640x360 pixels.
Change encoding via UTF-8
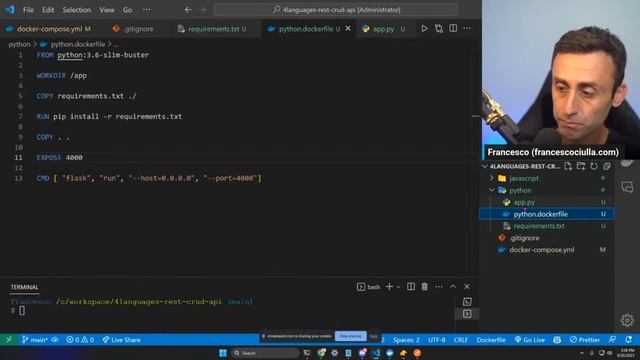[x=437, y=340]
